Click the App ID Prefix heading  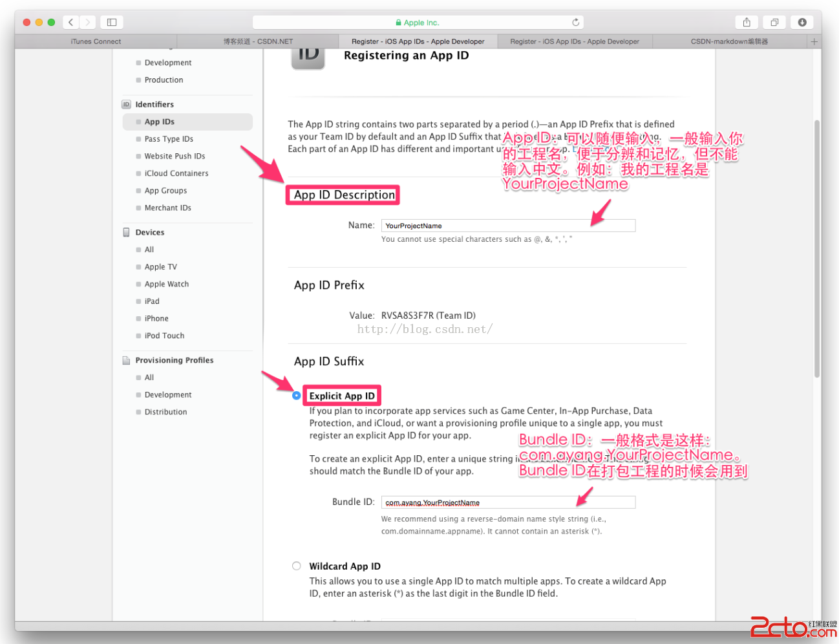coord(329,285)
